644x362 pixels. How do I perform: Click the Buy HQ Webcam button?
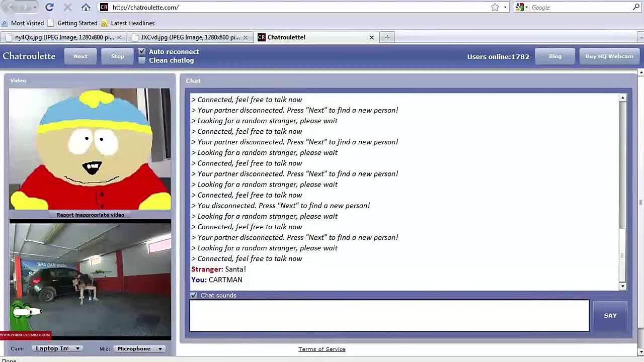coord(609,56)
